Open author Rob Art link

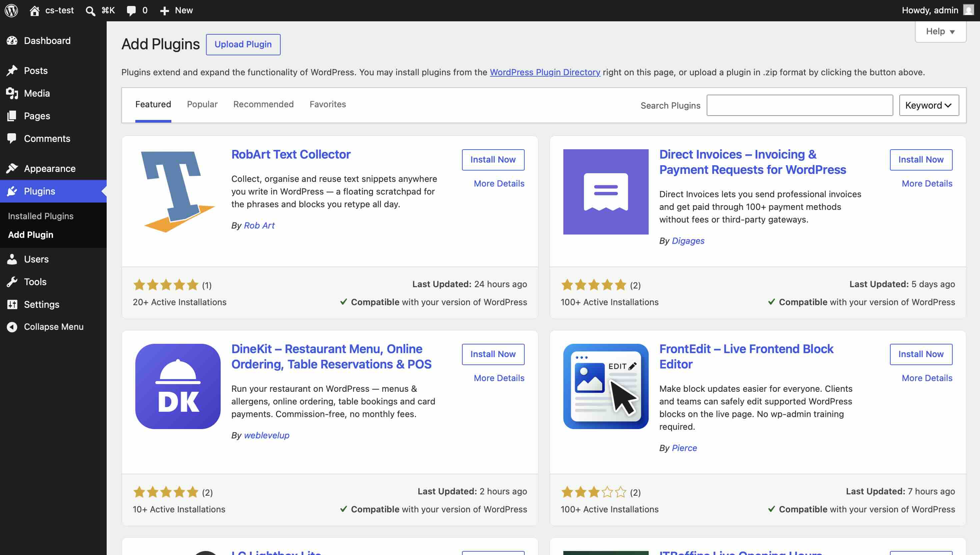coord(259,225)
